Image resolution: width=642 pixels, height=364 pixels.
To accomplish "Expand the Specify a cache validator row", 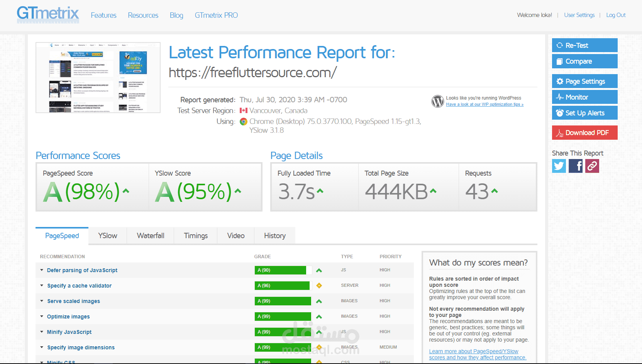I will point(79,286).
